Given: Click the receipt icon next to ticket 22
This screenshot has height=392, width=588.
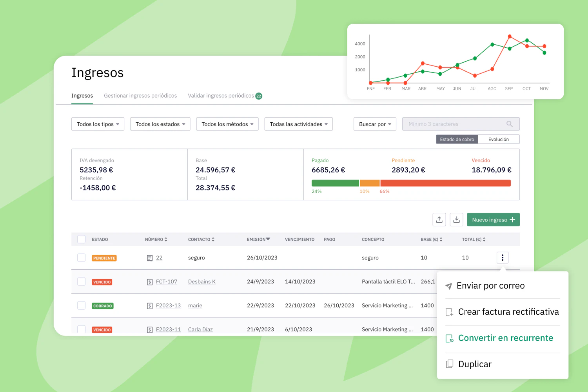Looking at the screenshot, I should [150, 258].
